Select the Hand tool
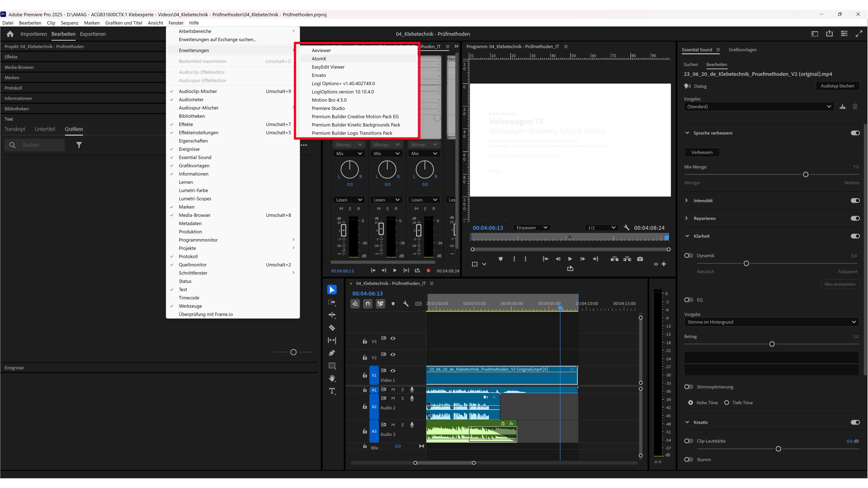This screenshot has width=868, height=488. [x=332, y=378]
